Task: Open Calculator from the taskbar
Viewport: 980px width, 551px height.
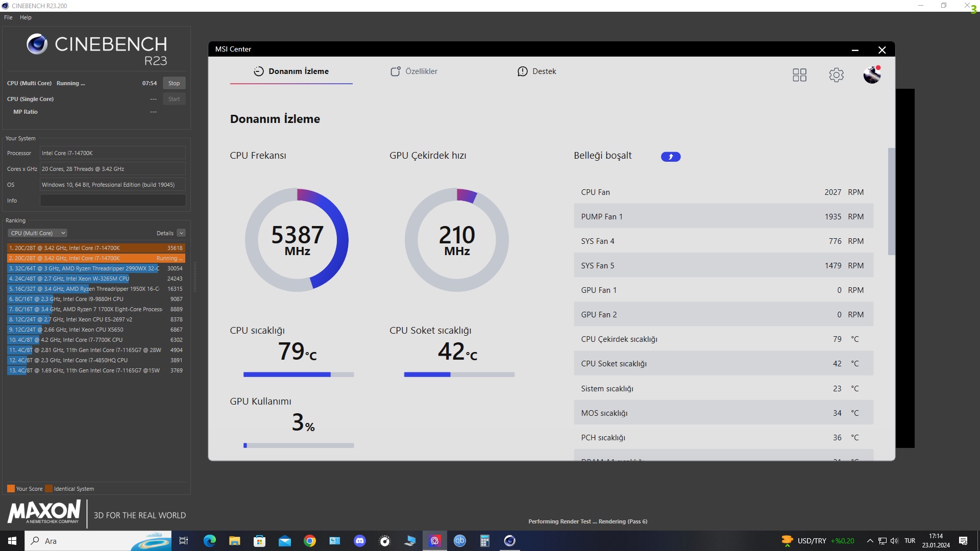Action: point(485,541)
